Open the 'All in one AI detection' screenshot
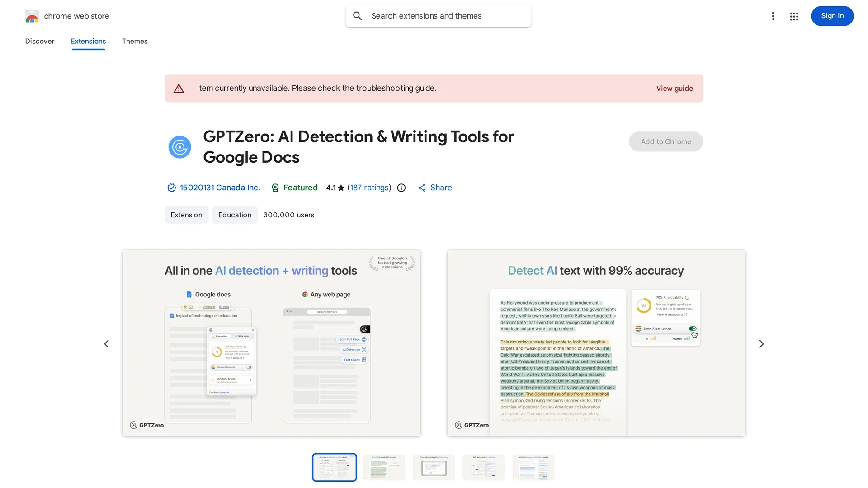The height and width of the screenshot is (488, 868). click(x=271, y=343)
